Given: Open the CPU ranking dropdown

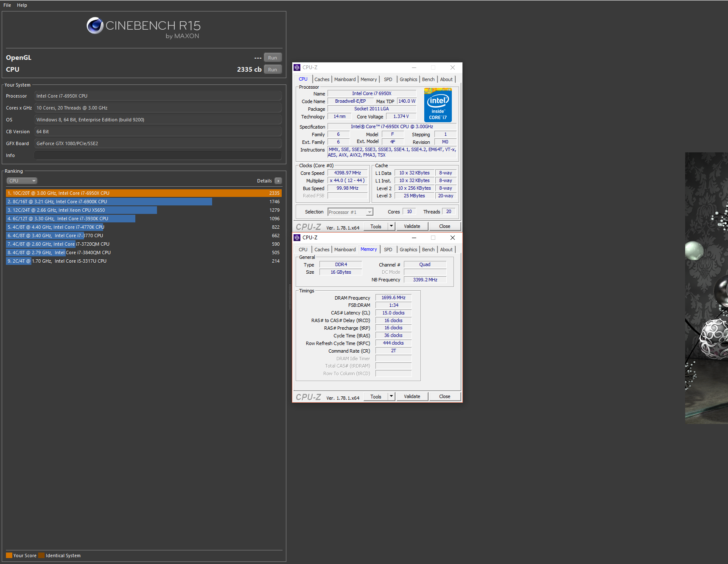Looking at the screenshot, I should click(22, 181).
